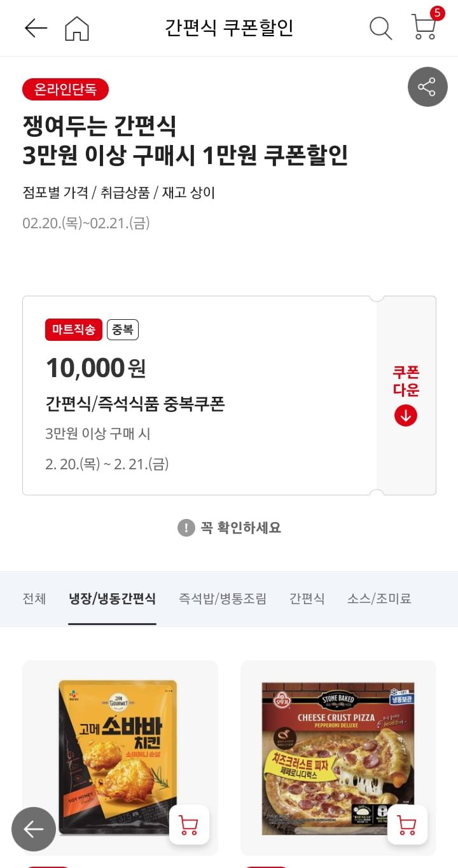Open shopping cart with 5 items

pos(424,27)
